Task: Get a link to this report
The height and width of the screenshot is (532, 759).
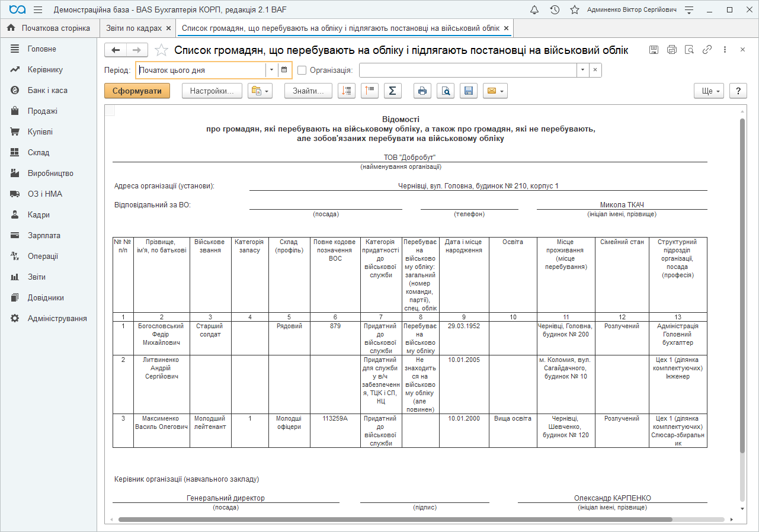Action: 707,50
